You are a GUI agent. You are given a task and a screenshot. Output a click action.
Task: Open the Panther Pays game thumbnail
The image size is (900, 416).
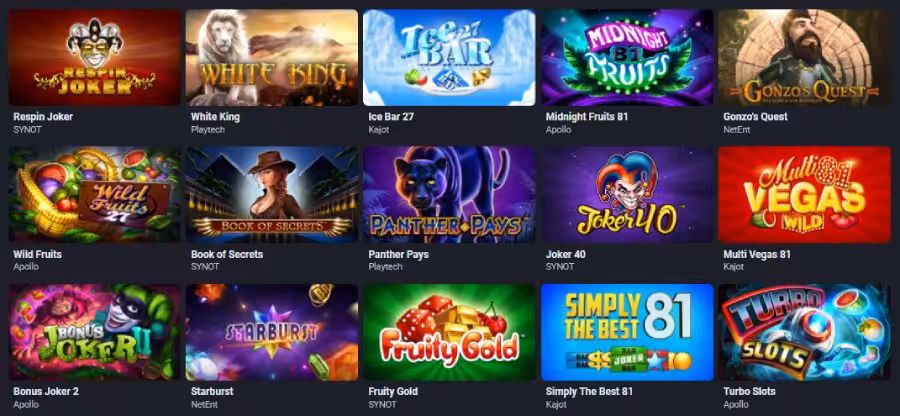pos(449,195)
